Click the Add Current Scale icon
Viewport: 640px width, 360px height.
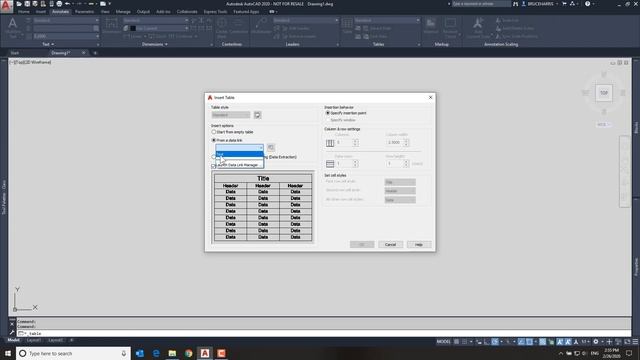click(478, 28)
